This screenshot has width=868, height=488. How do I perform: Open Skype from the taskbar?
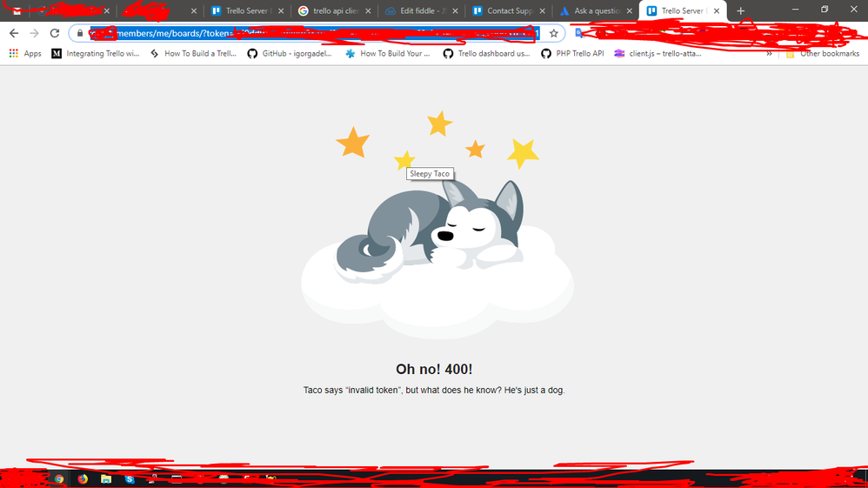tap(129, 478)
